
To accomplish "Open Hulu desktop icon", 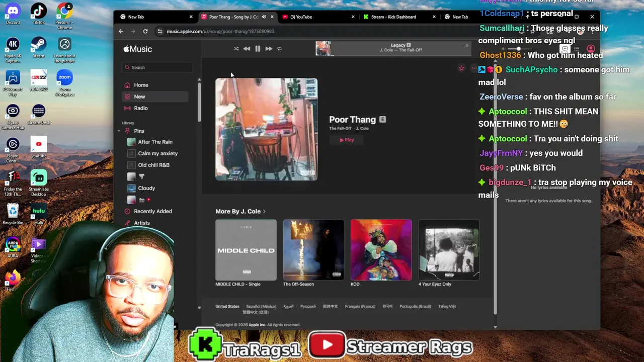I will coord(39,214).
